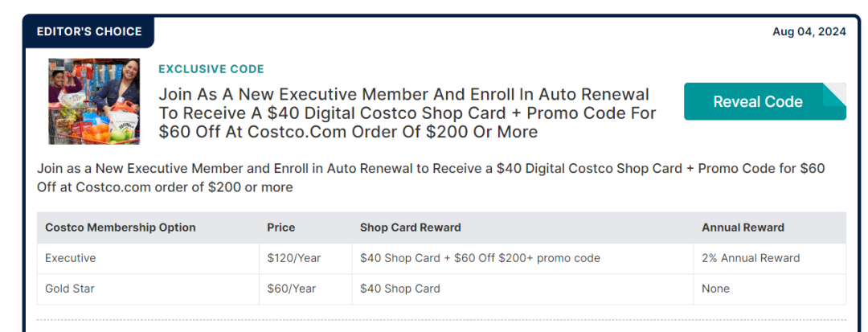Click the $60/Year price cell
Screen dimensions: 868x332
click(x=305, y=289)
